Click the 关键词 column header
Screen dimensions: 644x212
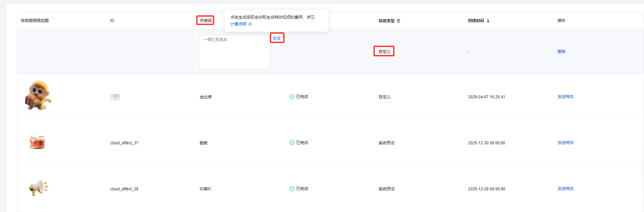click(x=206, y=21)
